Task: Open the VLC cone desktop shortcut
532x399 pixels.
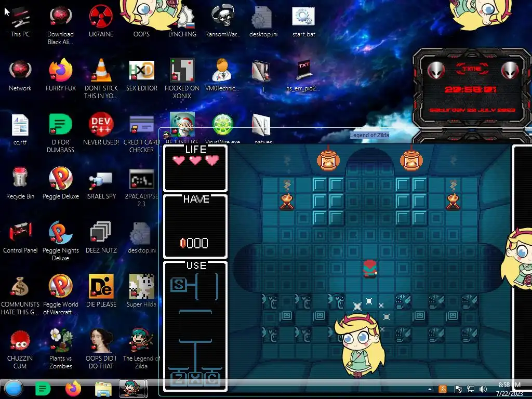Action: click(101, 79)
